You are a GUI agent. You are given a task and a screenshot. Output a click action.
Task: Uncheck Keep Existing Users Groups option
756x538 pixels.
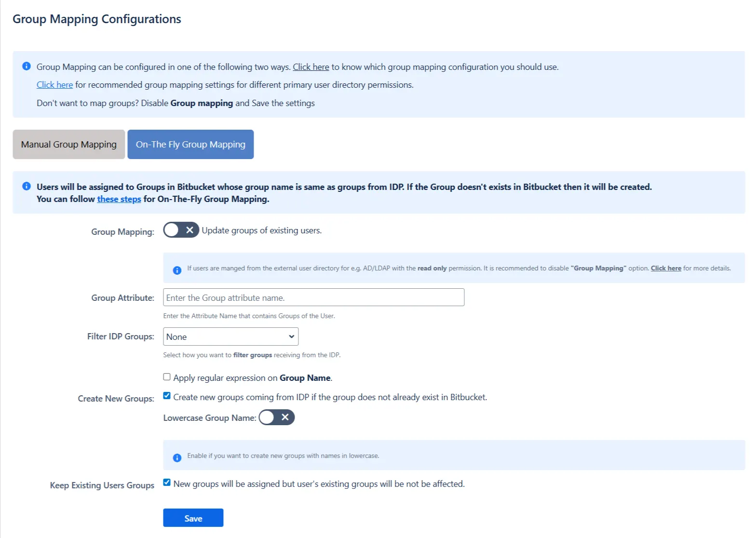click(167, 482)
